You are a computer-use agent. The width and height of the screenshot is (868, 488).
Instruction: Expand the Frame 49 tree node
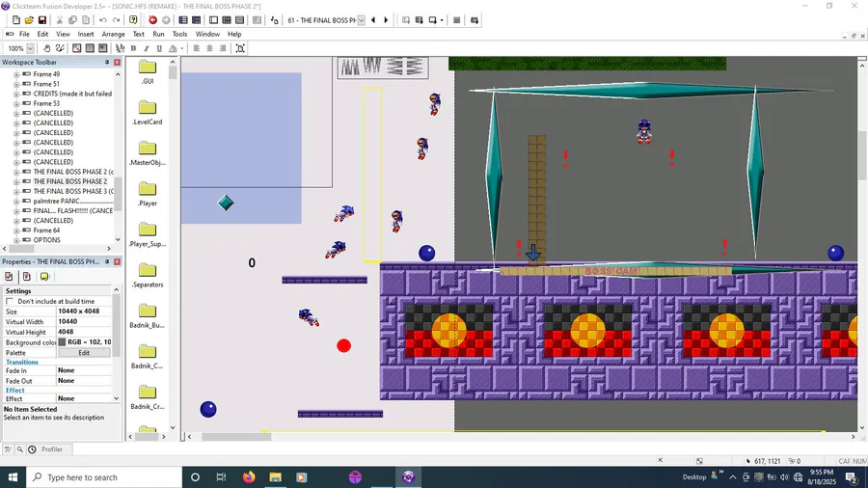coord(16,74)
